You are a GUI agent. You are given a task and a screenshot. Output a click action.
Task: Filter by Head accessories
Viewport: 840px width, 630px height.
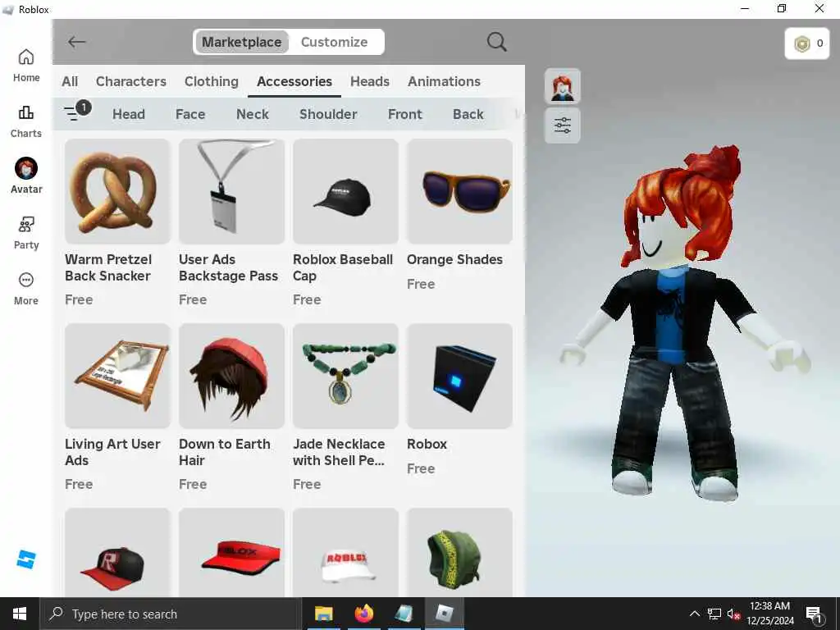(129, 114)
